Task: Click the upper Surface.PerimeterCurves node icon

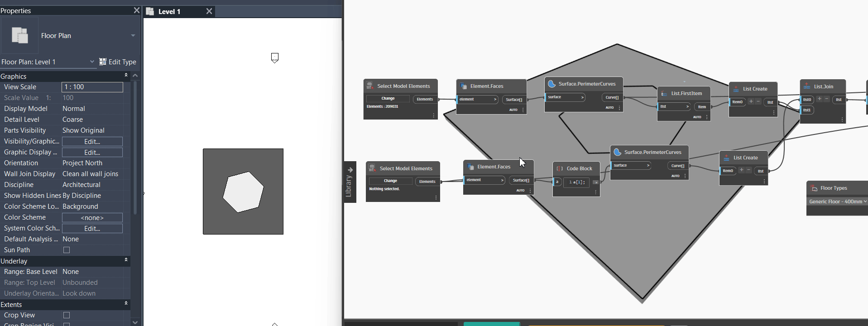Action: 551,84
